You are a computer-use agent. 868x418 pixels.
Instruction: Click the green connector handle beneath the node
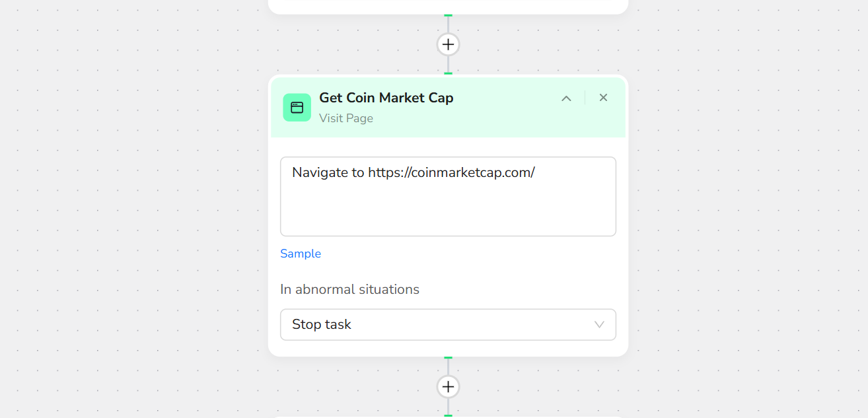pos(448,358)
